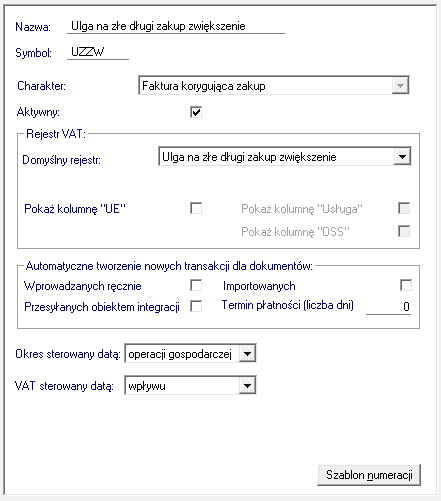Viewport: 441px width, 501px height.
Task: Open the Charakter dropdown arrow
Action: (x=400, y=86)
